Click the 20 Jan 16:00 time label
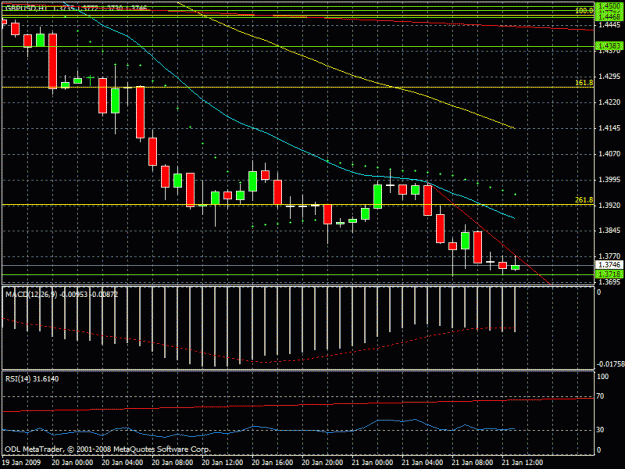This screenshot has height=469, width=625. point(272,463)
